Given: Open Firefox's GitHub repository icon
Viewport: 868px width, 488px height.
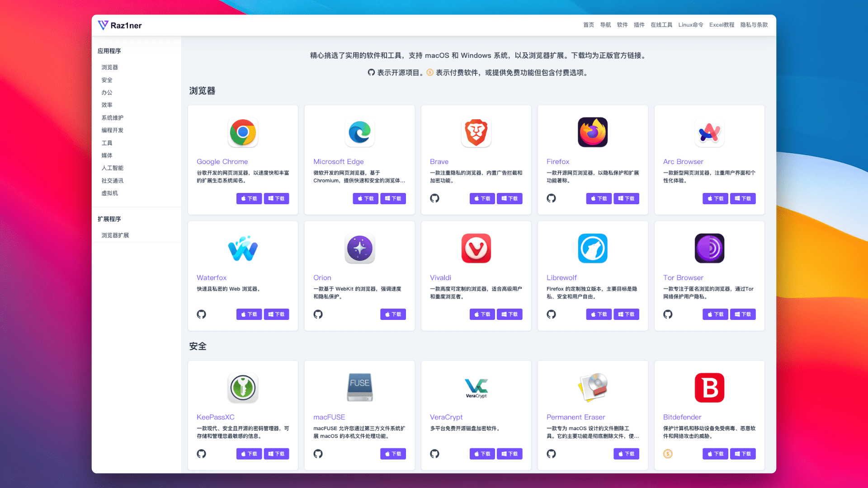Looking at the screenshot, I should click(x=551, y=198).
